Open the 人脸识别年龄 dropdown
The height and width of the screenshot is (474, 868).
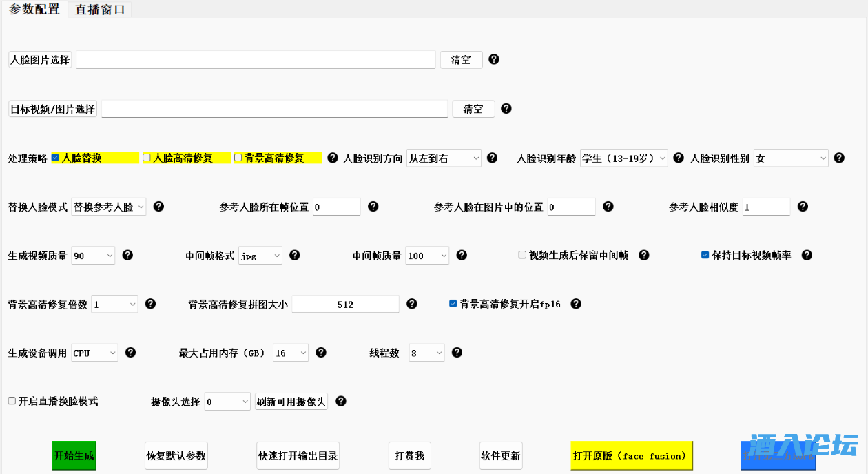(x=624, y=158)
